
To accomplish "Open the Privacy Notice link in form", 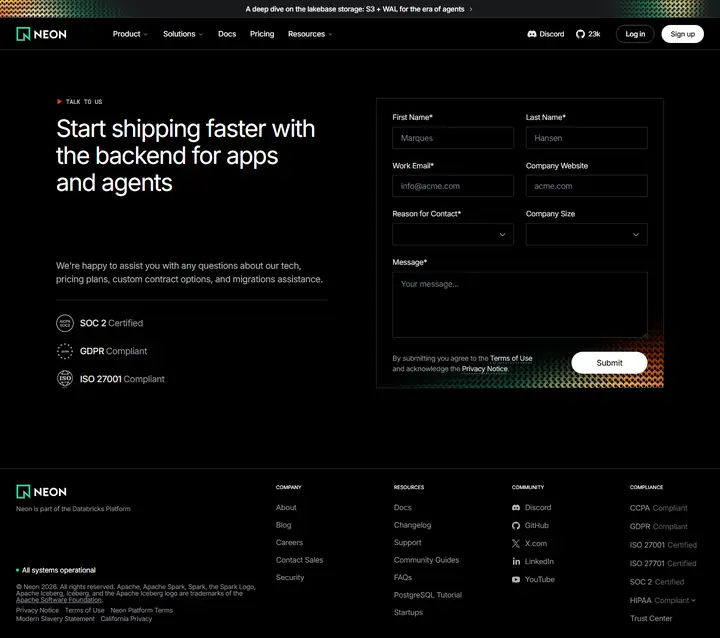I will [484, 369].
